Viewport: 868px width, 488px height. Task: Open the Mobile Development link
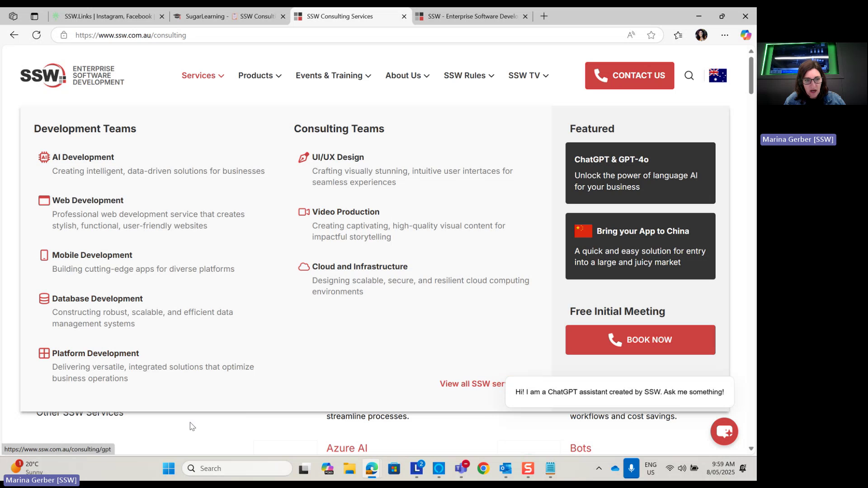[x=92, y=255]
